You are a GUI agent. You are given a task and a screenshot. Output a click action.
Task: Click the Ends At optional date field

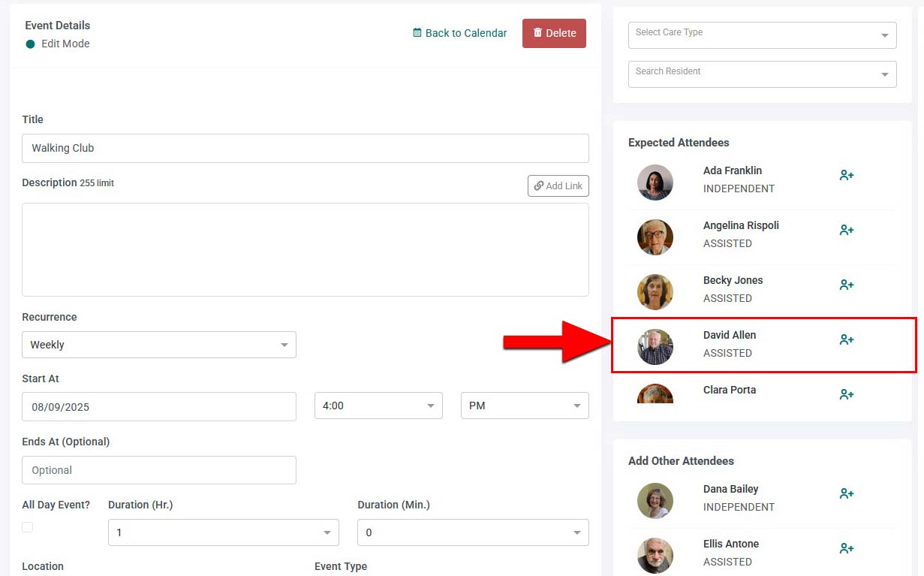[x=159, y=470]
